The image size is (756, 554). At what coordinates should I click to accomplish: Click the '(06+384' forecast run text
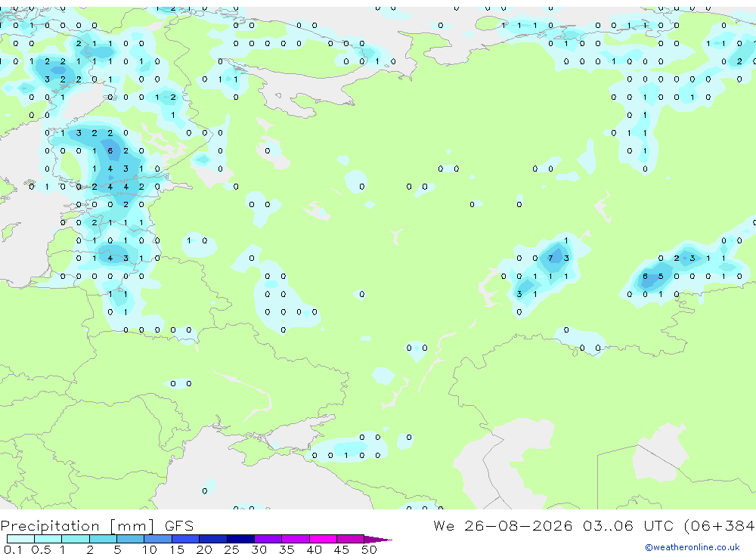tap(720, 525)
